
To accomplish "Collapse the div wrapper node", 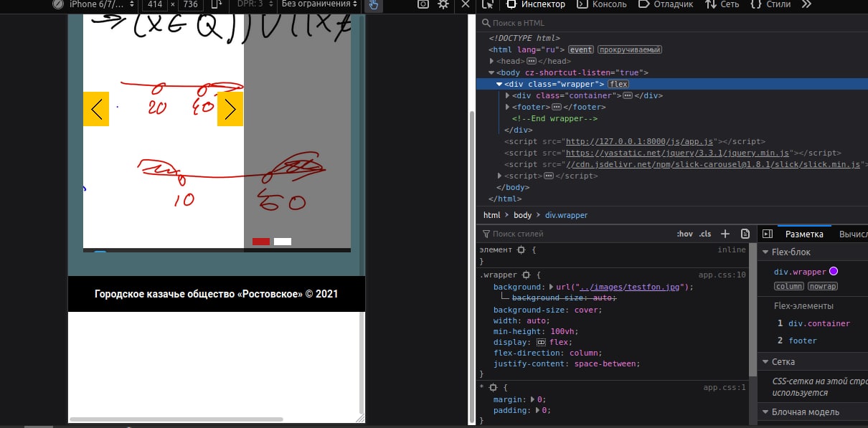I will click(x=499, y=85).
